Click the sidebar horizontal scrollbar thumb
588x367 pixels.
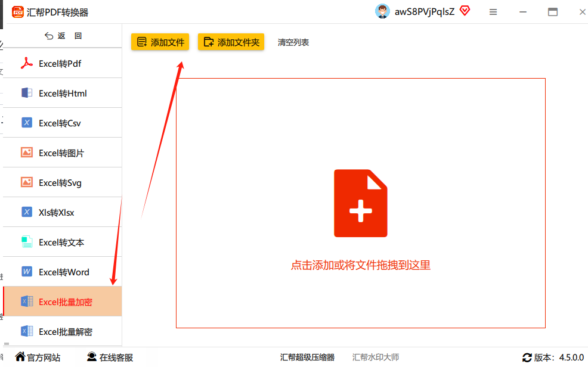[7, 343]
